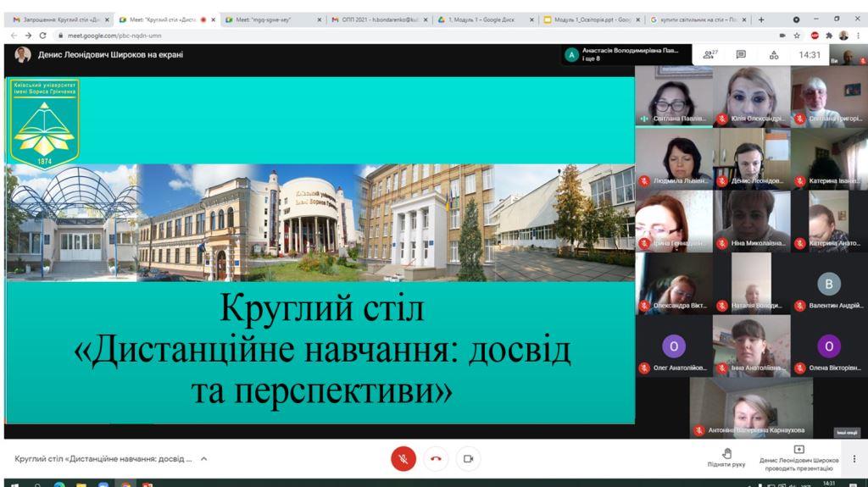Open the Chrome profile avatar menu

pyautogui.click(x=843, y=35)
